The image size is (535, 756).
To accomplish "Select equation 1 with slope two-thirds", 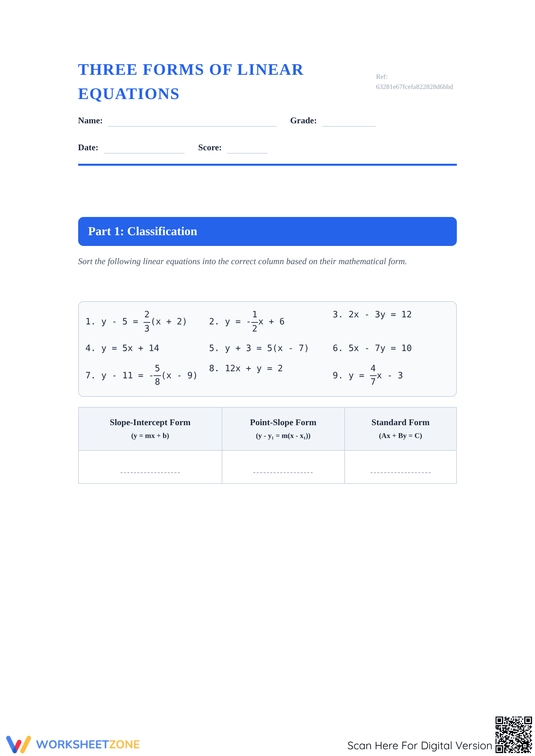I will [x=136, y=321].
